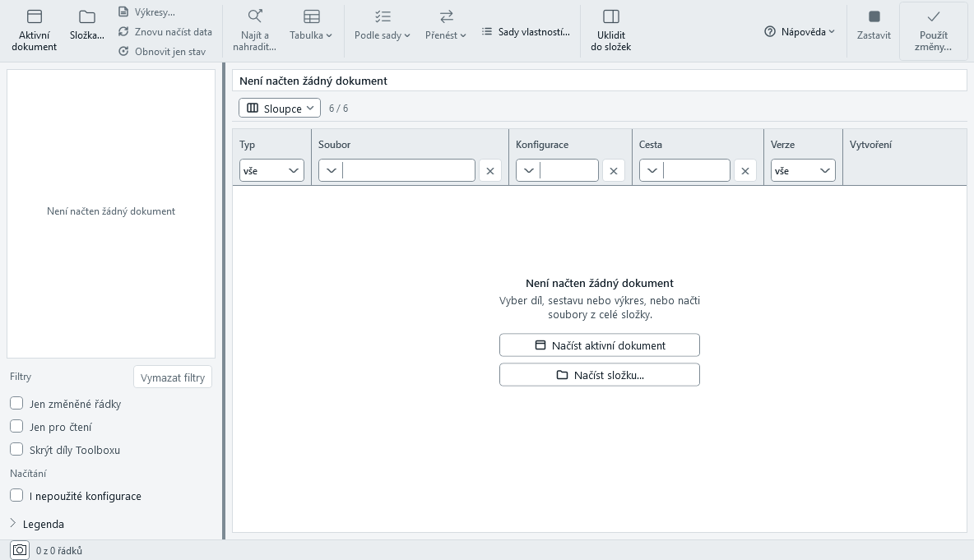Click the Cesta filter text field
This screenshot has width=974, height=560.
696,171
